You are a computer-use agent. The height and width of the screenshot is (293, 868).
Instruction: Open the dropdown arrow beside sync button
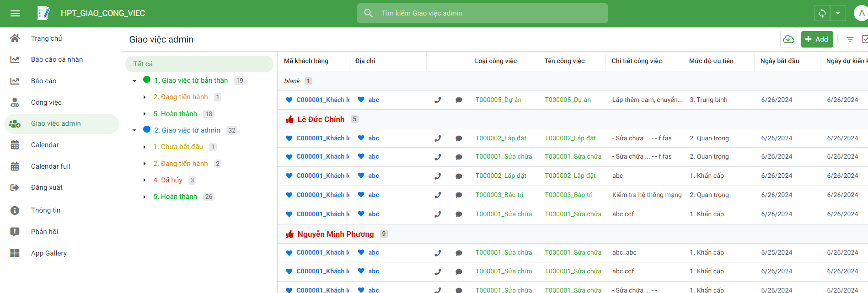(838, 13)
